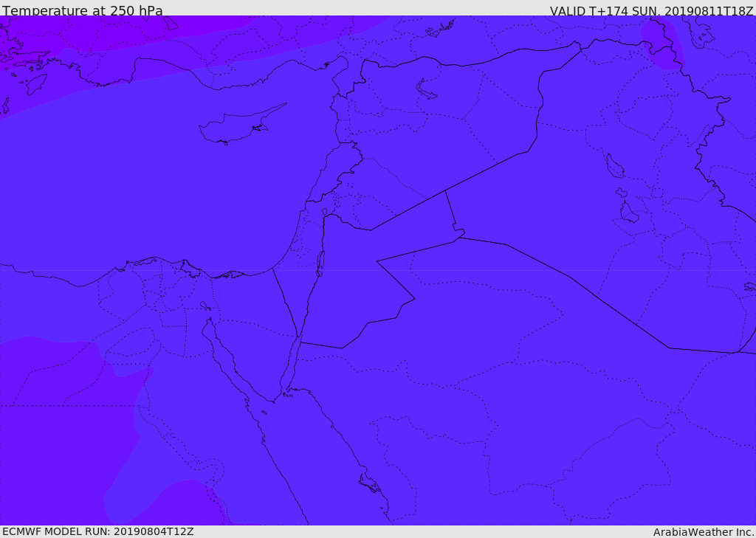Click Rhodes island in the Aegean
This screenshot has height=538, width=756.
[x=37, y=83]
